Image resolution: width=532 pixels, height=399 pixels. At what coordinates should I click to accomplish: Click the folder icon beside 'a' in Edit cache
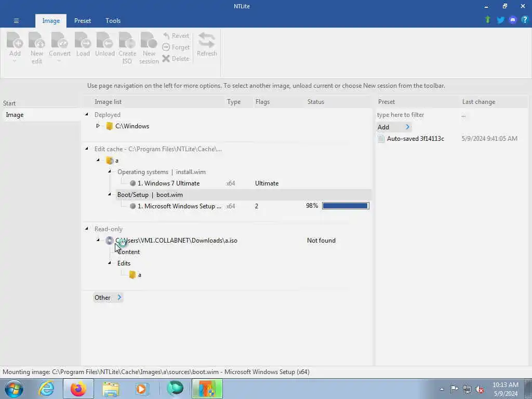click(109, 161)
